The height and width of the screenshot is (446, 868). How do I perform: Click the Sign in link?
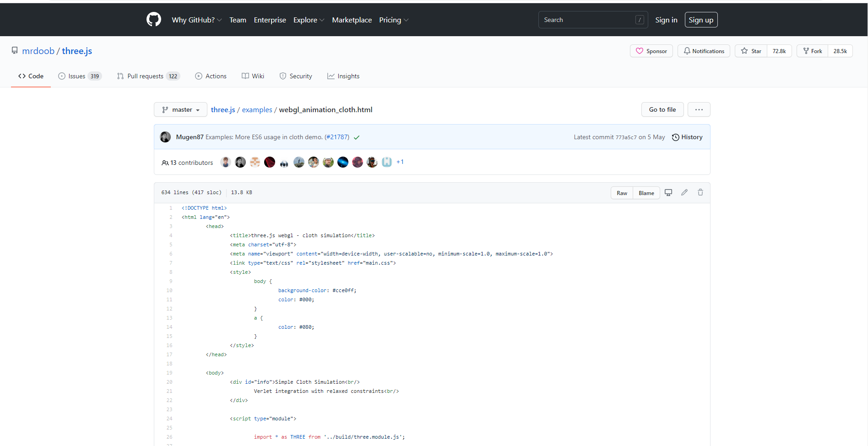pos(666,20)
